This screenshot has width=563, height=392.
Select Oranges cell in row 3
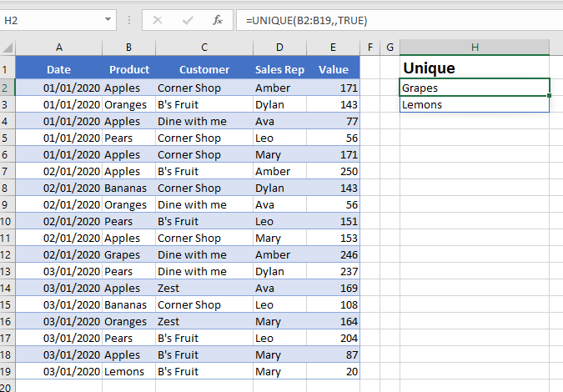(x=128, y=104)
